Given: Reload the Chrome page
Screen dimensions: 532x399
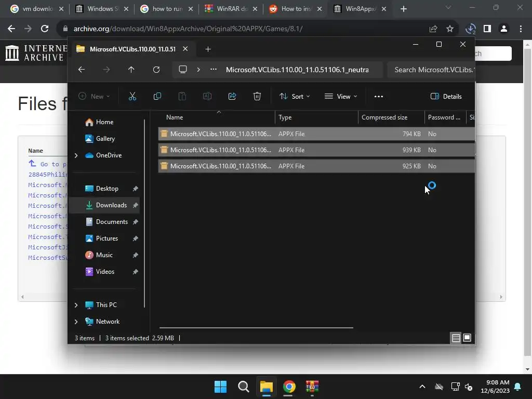Looking at the screenshot, I should [45, 29].
